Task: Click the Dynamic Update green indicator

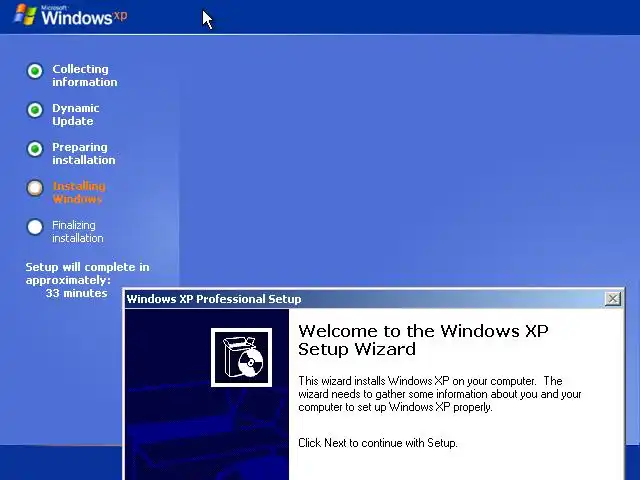Action: 35,110
